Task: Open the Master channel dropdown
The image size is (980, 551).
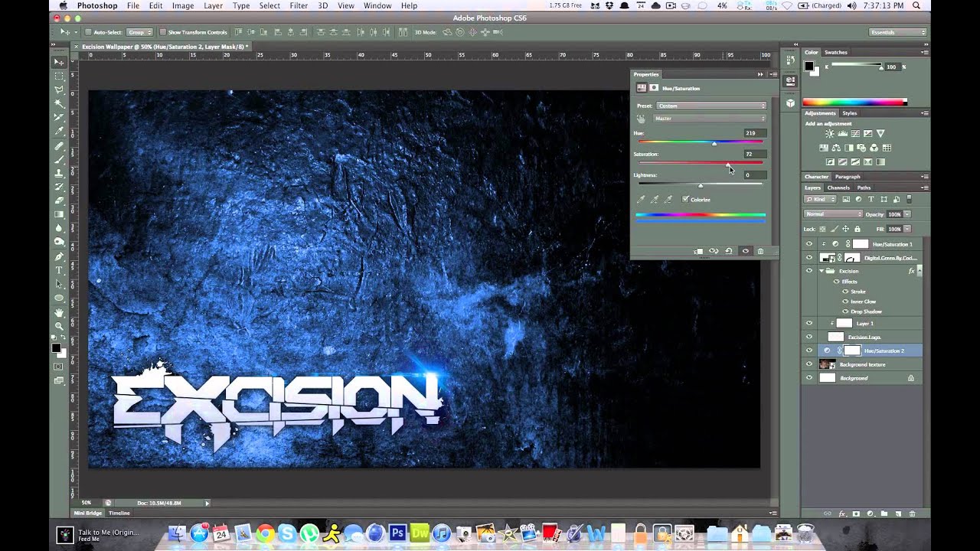Action: point(709,119)
